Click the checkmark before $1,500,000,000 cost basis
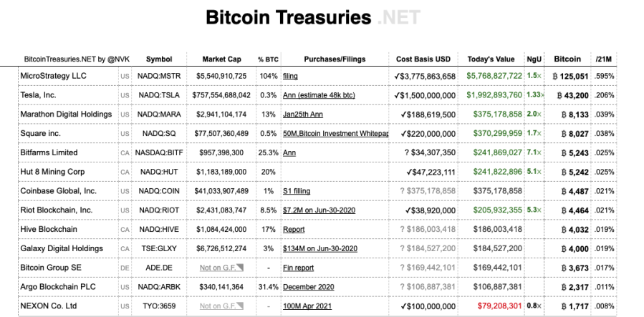Viewport: 644px width, 317px height. [396, 95]
